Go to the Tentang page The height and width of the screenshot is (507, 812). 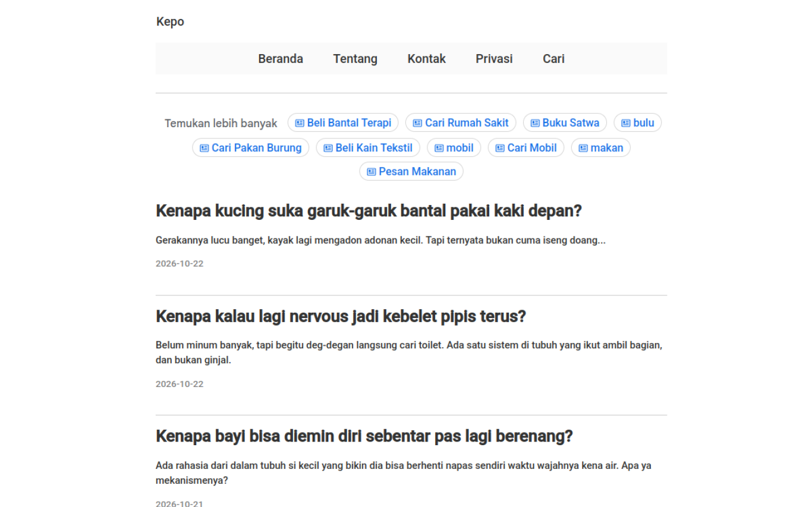pyautogui.click(x=355, y=59)
